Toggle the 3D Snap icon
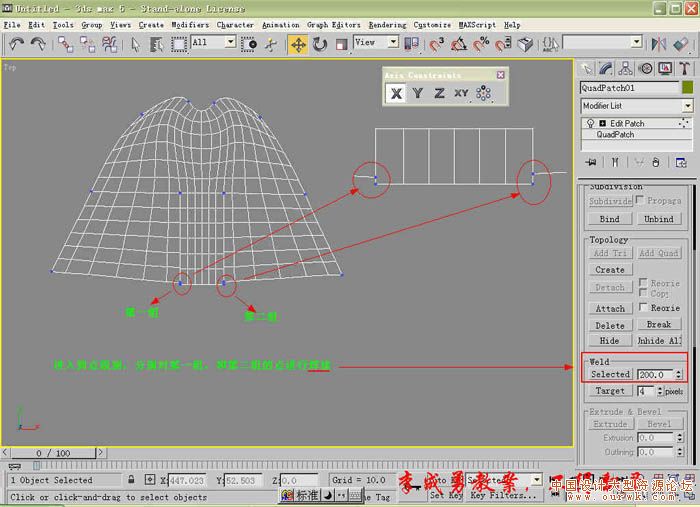This screenshot has height=507, width=700. [437, 44]
